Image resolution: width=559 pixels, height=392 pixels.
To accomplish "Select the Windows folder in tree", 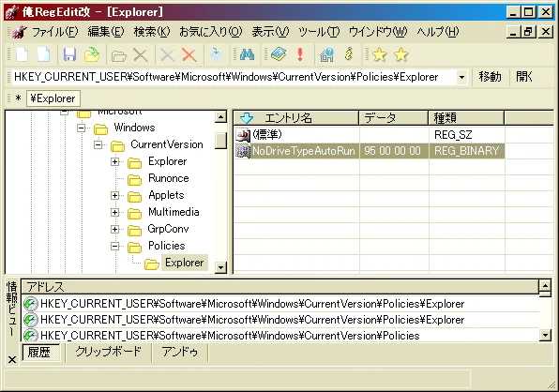I will coord(134,128).
